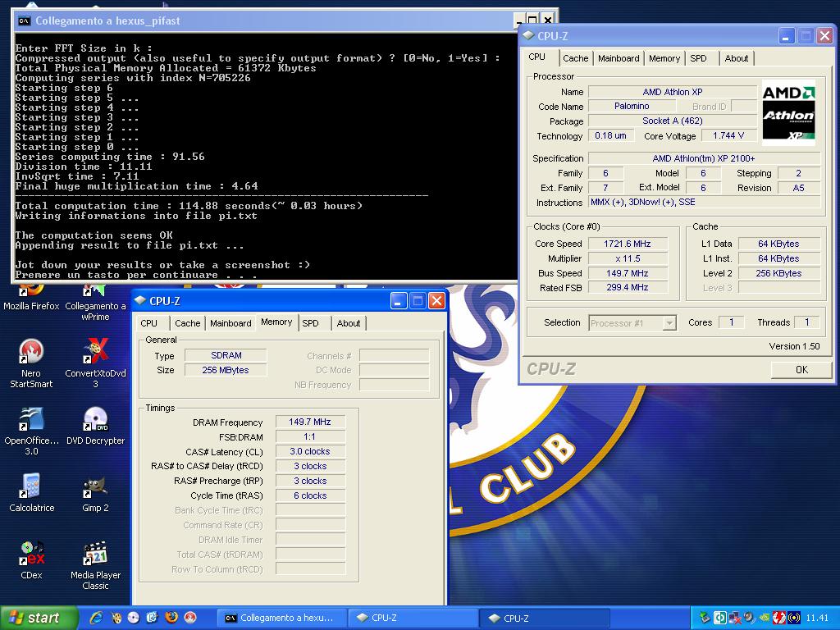The height and width of the screenshot is (630, 840).
Task: Click the console window title bar icon
Action: 24,21
